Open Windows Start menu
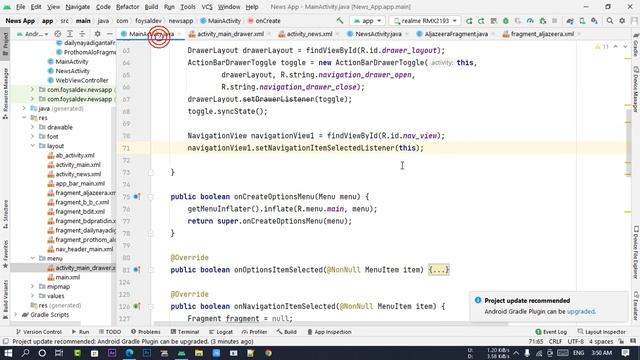The height and width of the screenshot is (360, 640). (8, 353)
